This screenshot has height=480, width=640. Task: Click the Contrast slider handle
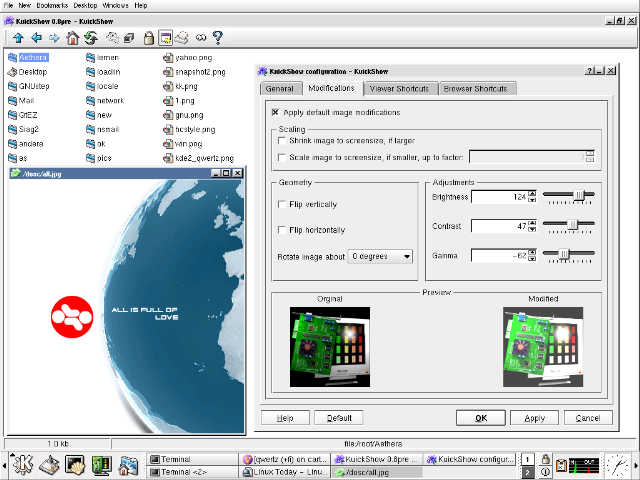click(572, 226)
